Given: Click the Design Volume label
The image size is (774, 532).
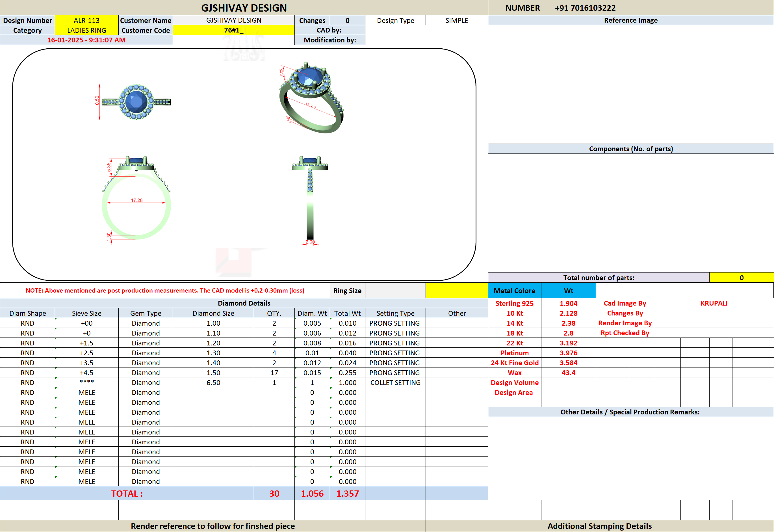Looking at the screenshot, I should [514, 383].
